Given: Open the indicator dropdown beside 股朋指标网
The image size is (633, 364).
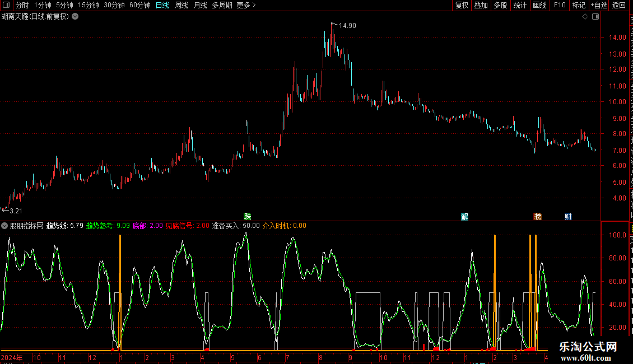Looking at the screenshot, I should click(4, 226).
